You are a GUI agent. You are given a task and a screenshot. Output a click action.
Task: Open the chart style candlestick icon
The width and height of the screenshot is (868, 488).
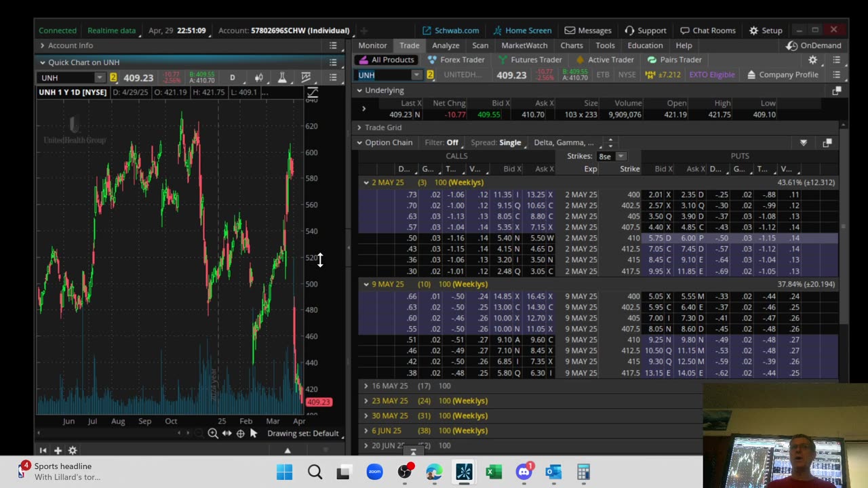258,77
